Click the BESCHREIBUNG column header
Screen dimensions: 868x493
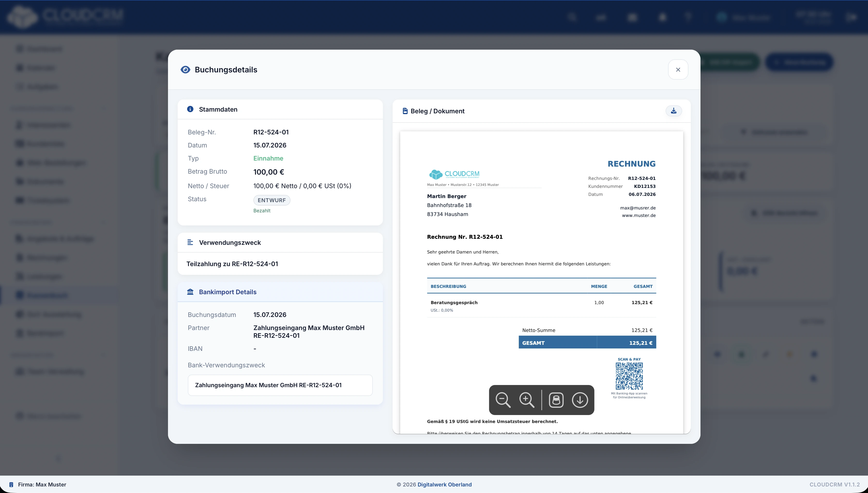(x=448, y=286)
